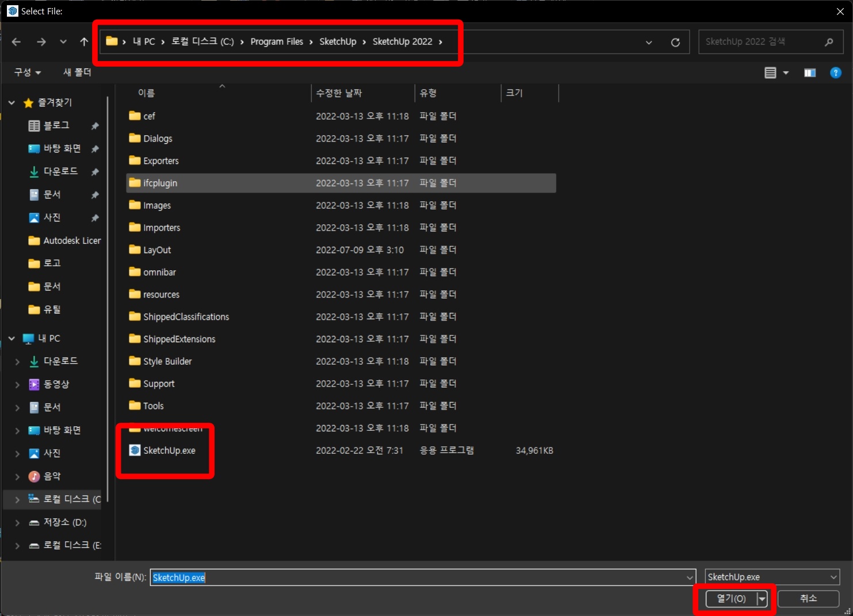Open the file name history dropdown
The image size is (853, 616).
click(690, 577)
